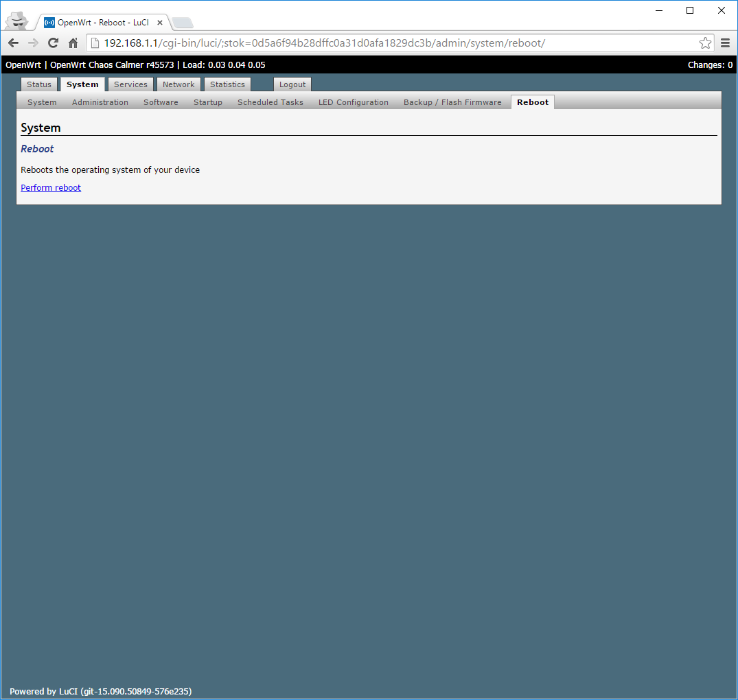Click the Logout tab
The height and width of the screenshot is (700, 738).
click(292, 84)
